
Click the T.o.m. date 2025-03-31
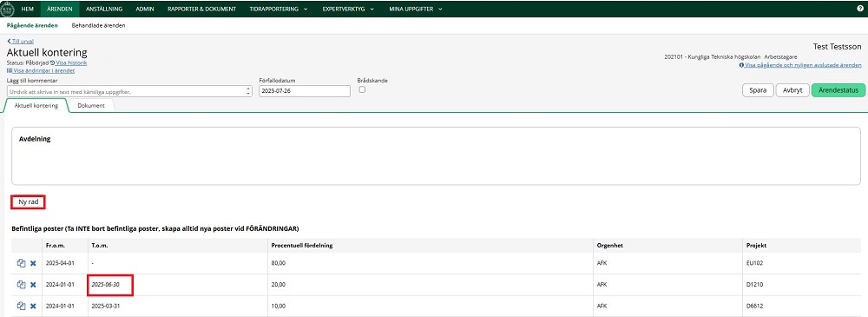coord(105,306)
